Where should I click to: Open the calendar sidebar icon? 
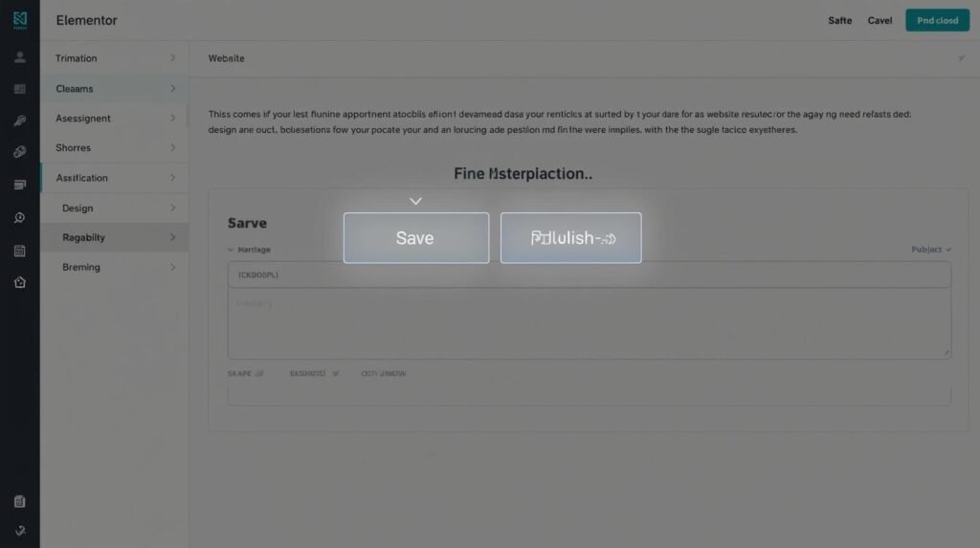(x=20, y=251)
